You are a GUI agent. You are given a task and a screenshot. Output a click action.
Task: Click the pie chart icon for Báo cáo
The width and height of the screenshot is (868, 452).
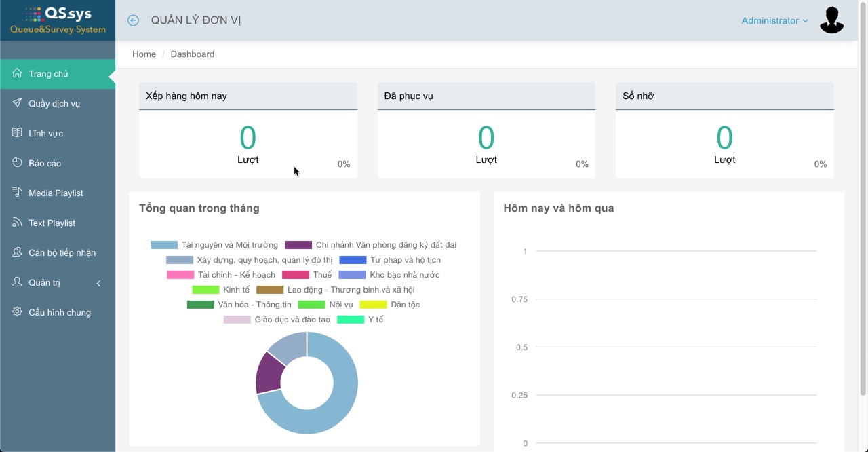coord(17,163)
